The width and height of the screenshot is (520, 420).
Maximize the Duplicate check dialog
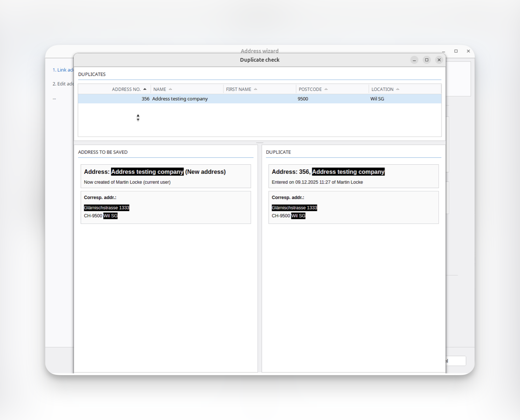pos(427,60)
